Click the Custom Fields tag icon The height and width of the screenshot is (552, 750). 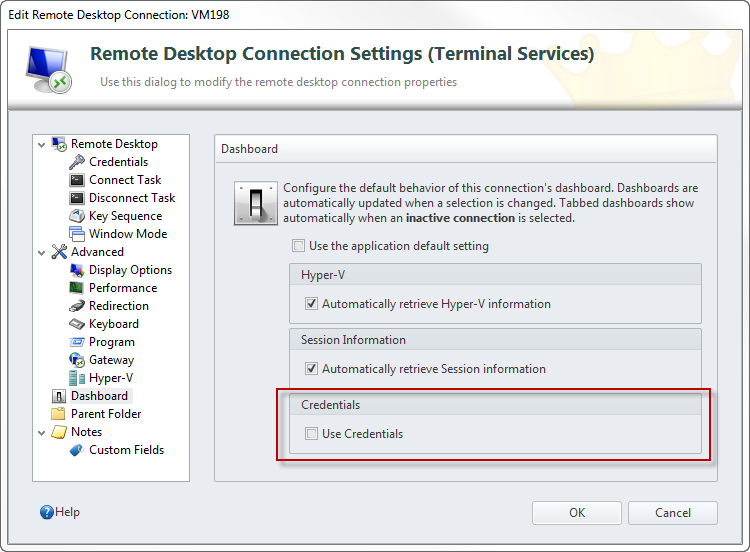77,450
